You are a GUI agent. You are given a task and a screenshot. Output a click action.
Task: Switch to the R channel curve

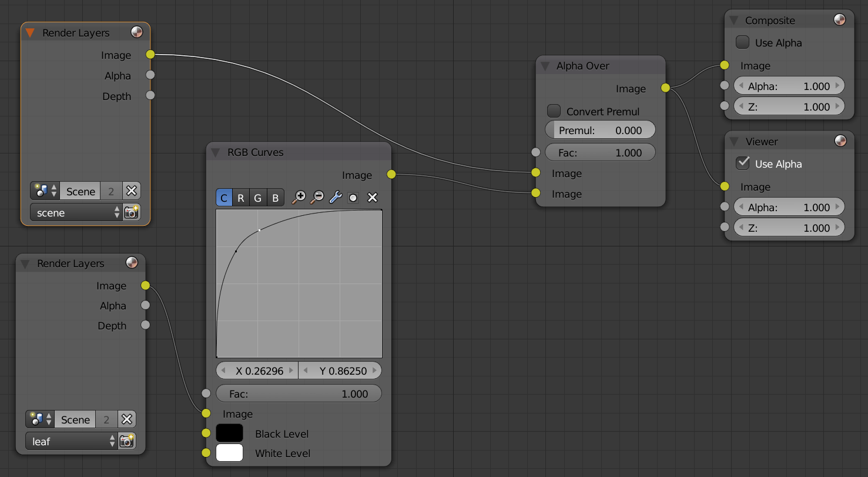click(241, 198)
